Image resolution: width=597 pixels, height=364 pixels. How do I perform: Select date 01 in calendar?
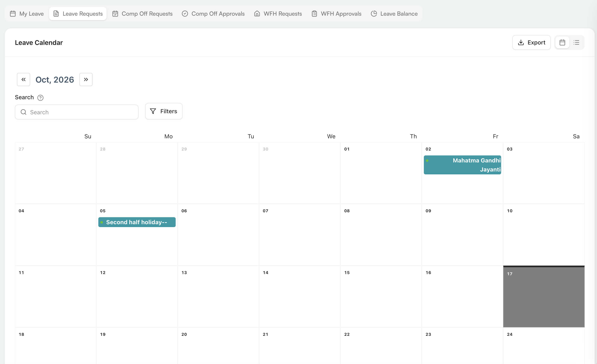[x=381, y=173]
